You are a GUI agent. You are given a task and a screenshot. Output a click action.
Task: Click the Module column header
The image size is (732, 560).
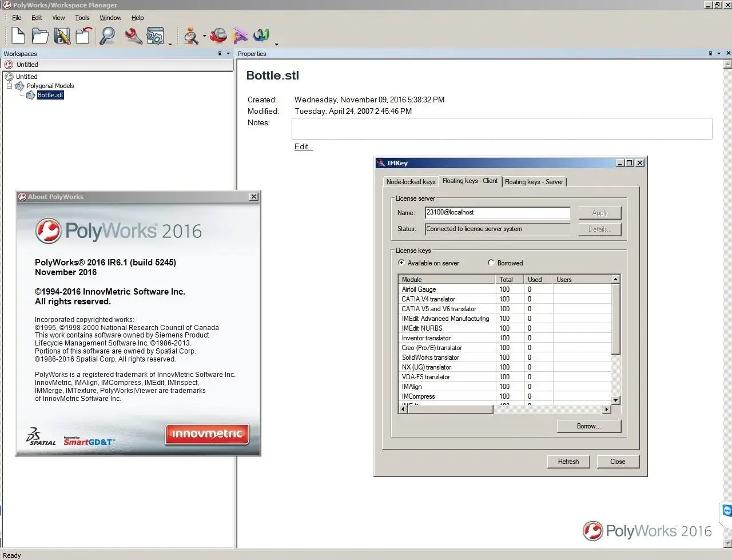pos(447,280)
